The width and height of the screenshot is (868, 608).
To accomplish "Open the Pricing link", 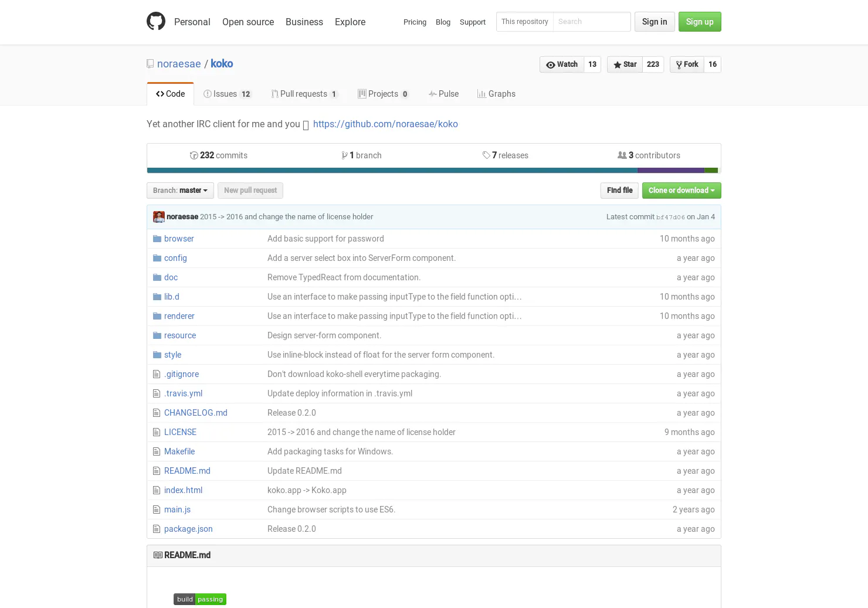I will 415,22.
